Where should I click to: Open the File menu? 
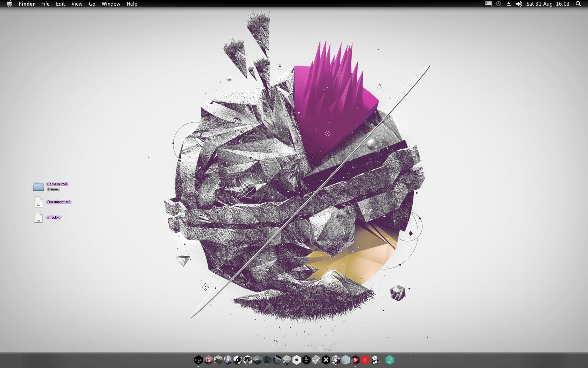(45, 4)
